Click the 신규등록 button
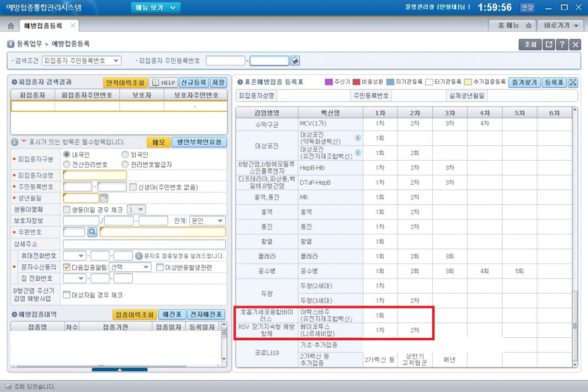This screenshot has width=588, height=392. pos(193,82)
